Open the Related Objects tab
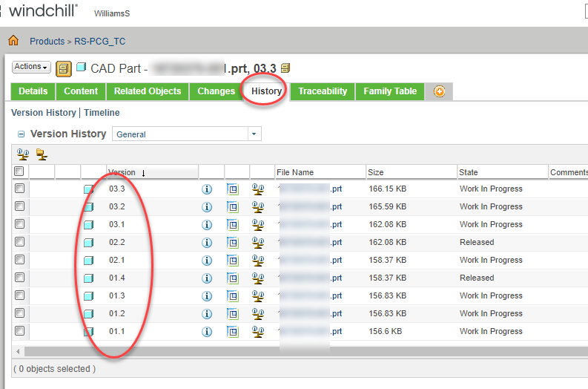588x389 pixels. (148, 91)
